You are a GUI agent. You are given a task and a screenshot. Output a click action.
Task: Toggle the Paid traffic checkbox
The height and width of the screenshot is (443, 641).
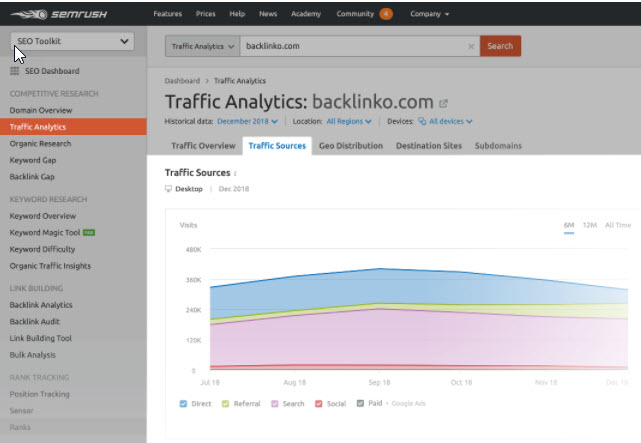[360, 403]
